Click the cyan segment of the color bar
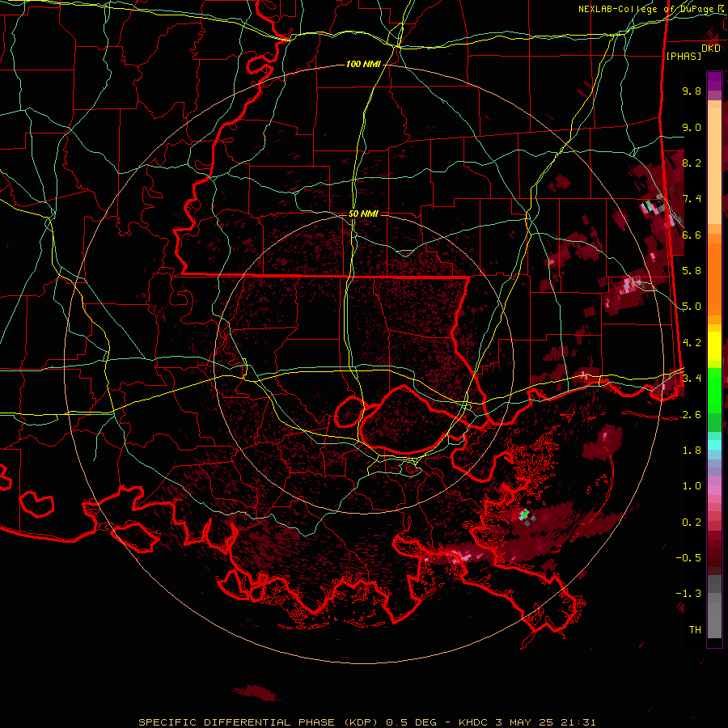Screen dimensions: 728x728 point(714,444)
